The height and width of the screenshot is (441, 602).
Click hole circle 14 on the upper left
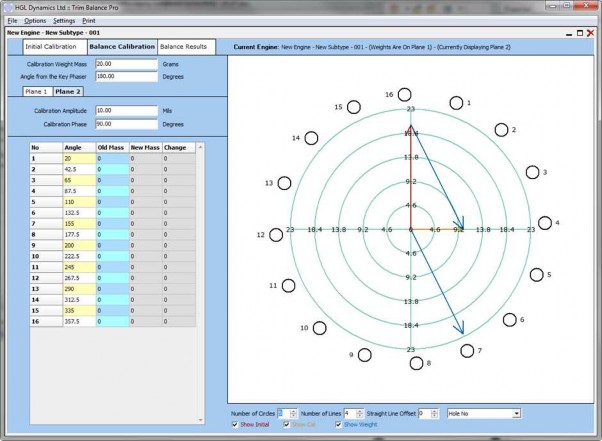click(310, 137)
